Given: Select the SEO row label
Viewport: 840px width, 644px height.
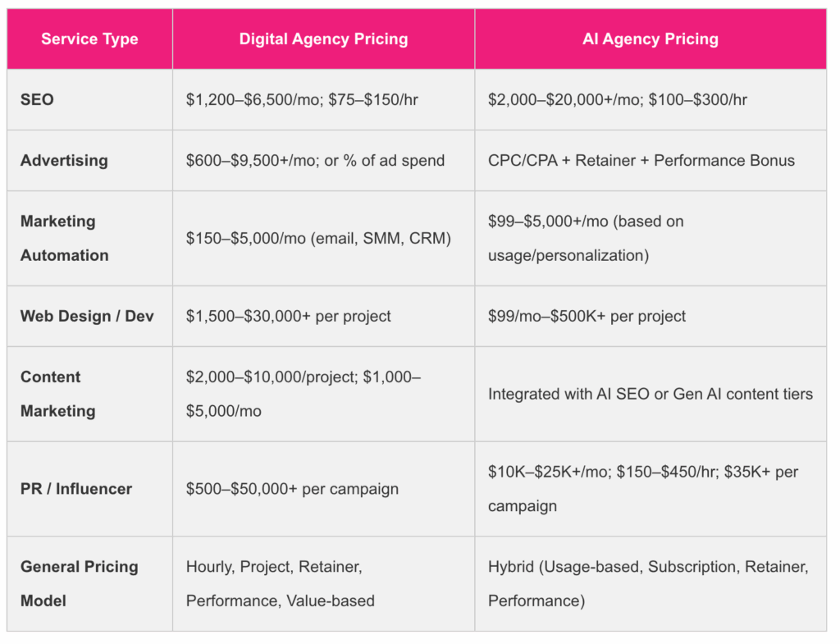Looking at the screenshot, I should (x=38, y=99).
